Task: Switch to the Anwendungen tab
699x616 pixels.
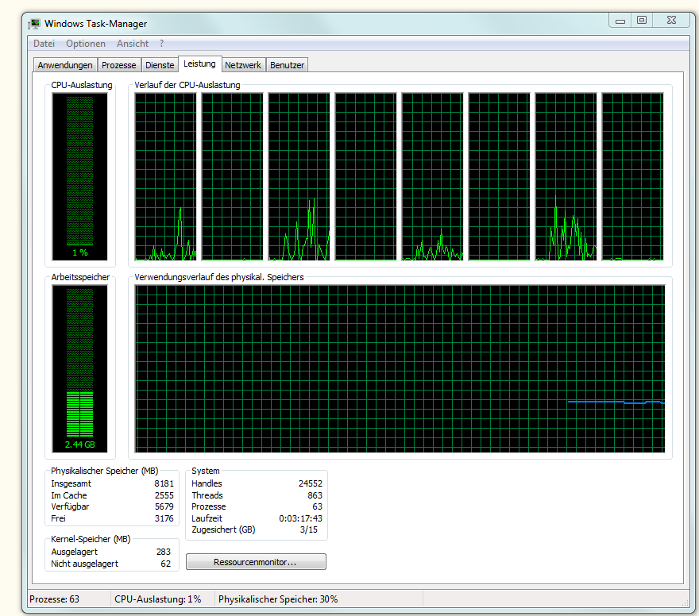Action: [x=65, y=65]
